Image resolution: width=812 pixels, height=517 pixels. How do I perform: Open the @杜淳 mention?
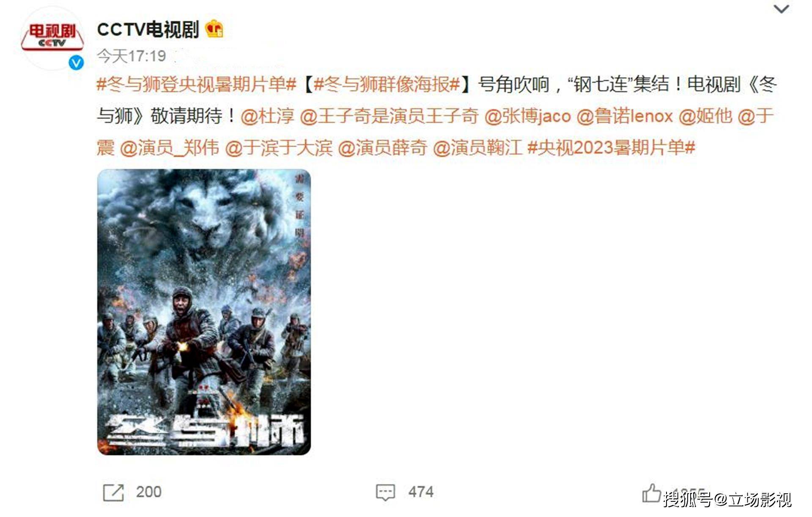(267, 116)
